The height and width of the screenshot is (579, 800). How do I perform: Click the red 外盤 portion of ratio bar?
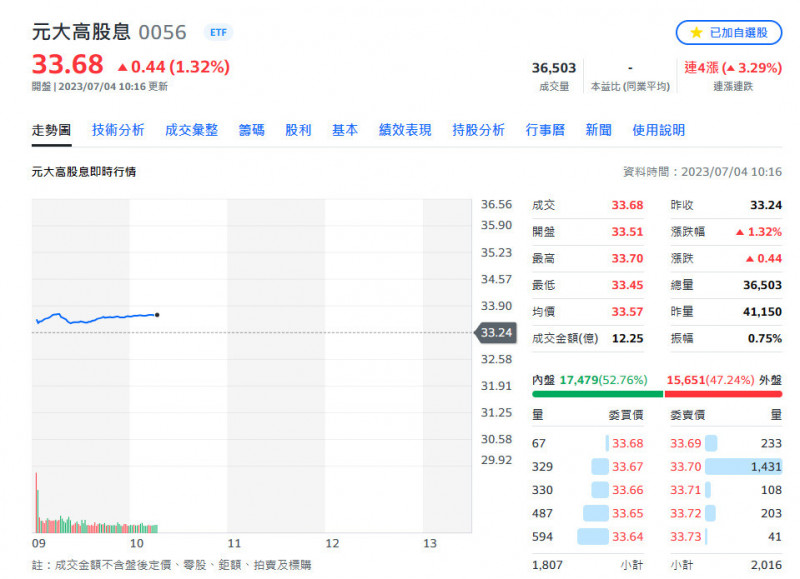tap(723, 394)
